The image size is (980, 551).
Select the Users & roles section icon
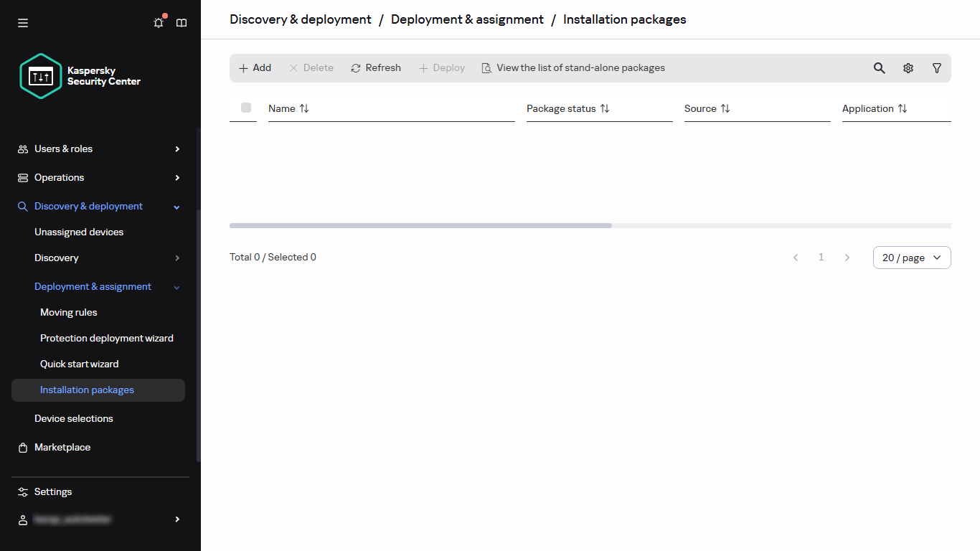tap(22, 149)
